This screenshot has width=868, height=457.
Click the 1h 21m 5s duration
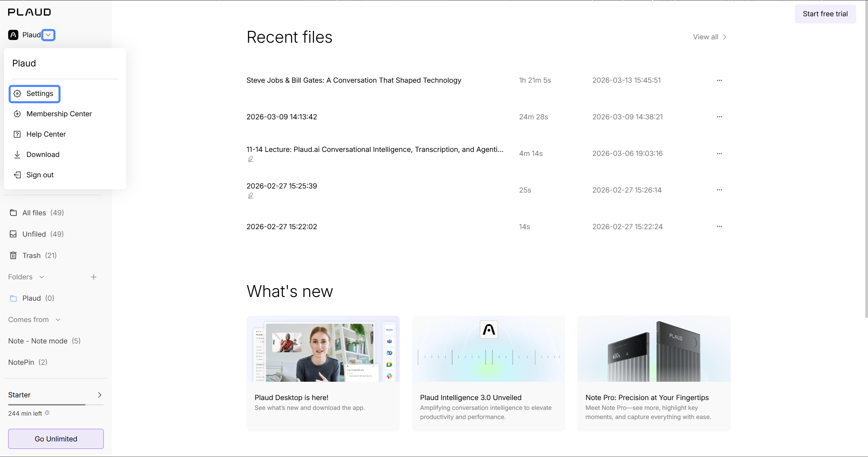tap(535, 80)
